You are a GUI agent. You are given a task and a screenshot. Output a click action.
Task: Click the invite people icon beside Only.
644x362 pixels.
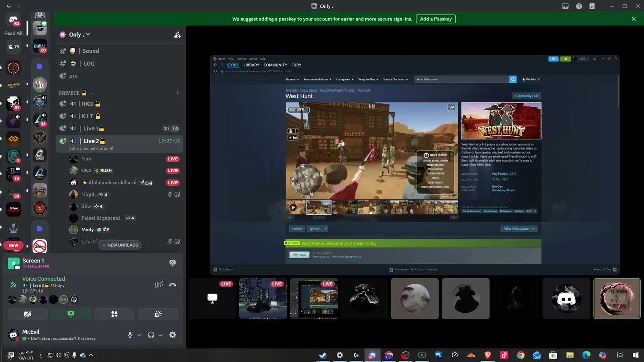177,35
